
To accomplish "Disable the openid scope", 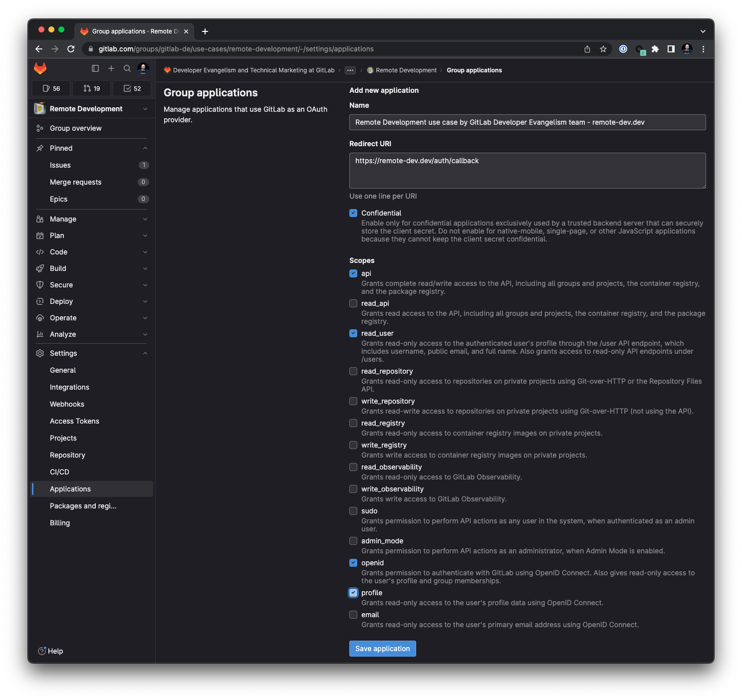I will coord(353,562).
